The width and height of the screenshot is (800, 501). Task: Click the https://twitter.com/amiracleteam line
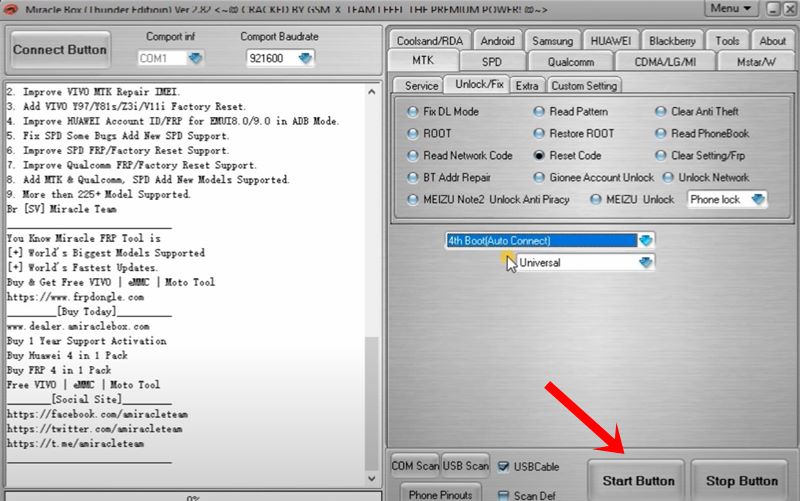[94, 429]
